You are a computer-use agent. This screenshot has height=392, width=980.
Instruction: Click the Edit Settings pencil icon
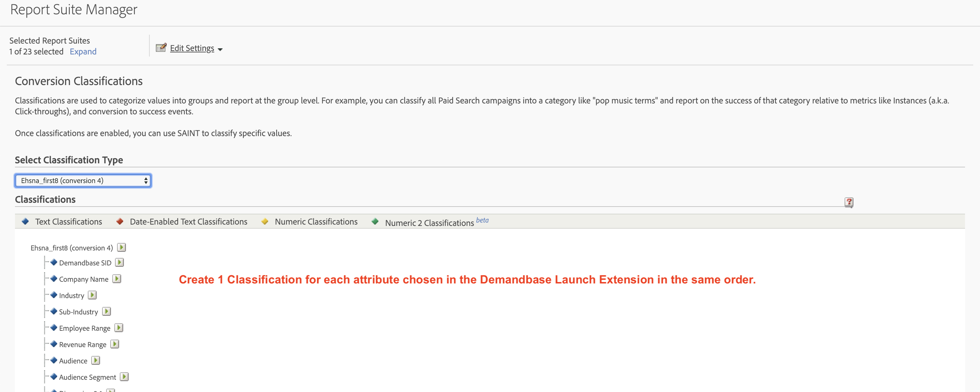[x=161, y=48]
